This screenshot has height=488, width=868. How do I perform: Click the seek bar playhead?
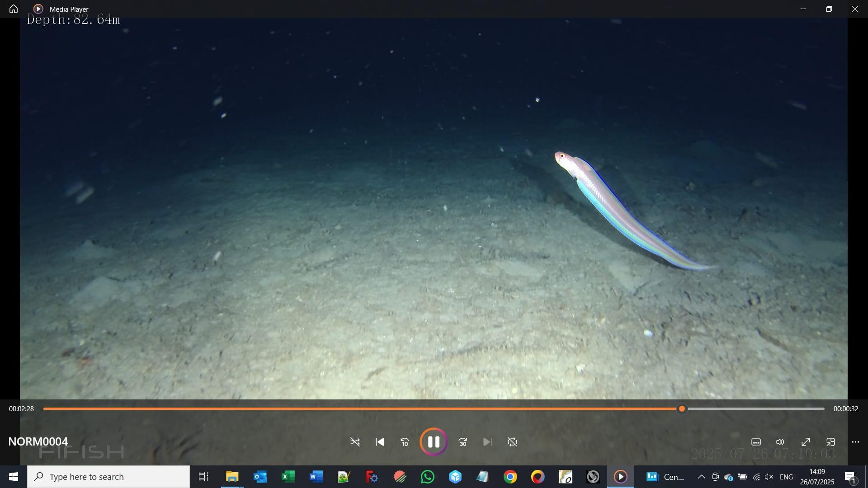[x=682, y=409]
